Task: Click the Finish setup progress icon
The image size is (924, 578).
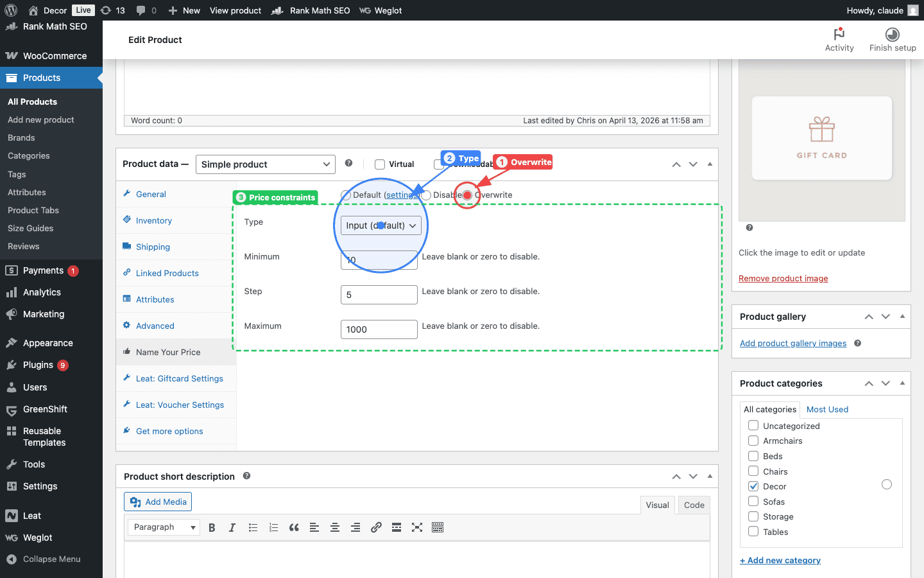Action: tap(893, 34)
